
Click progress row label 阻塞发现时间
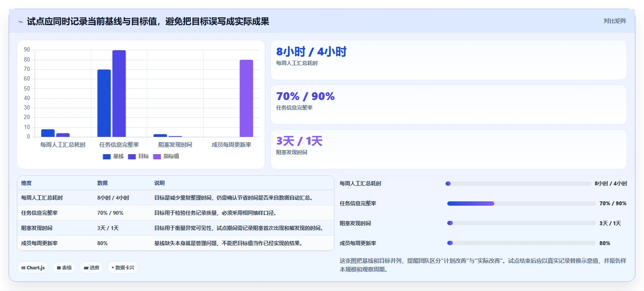(355, 223)
